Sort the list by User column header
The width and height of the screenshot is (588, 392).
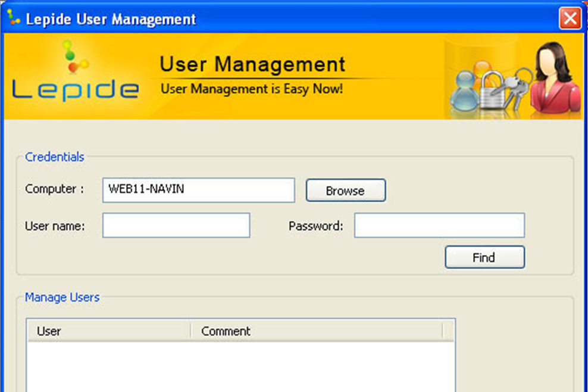109,331
